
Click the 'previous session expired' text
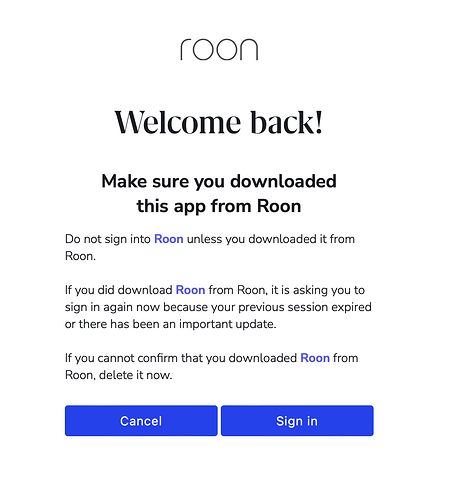[x=305, y=307]
